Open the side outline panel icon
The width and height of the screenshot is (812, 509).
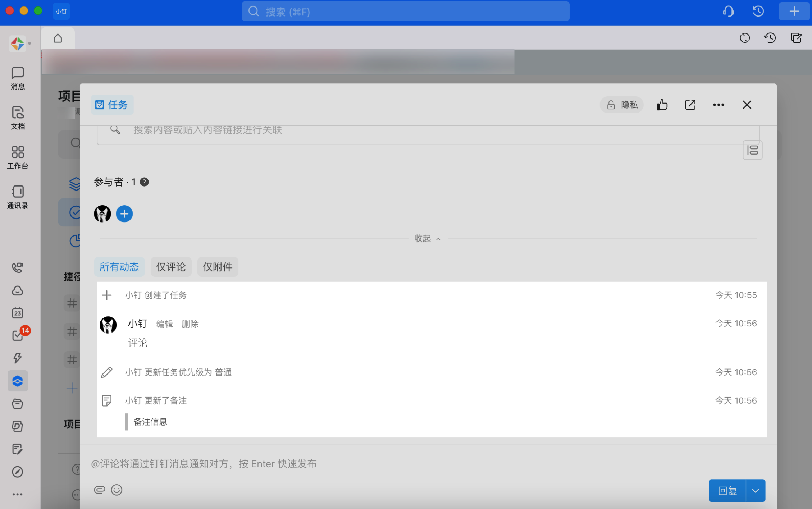(x=753, y=150)
